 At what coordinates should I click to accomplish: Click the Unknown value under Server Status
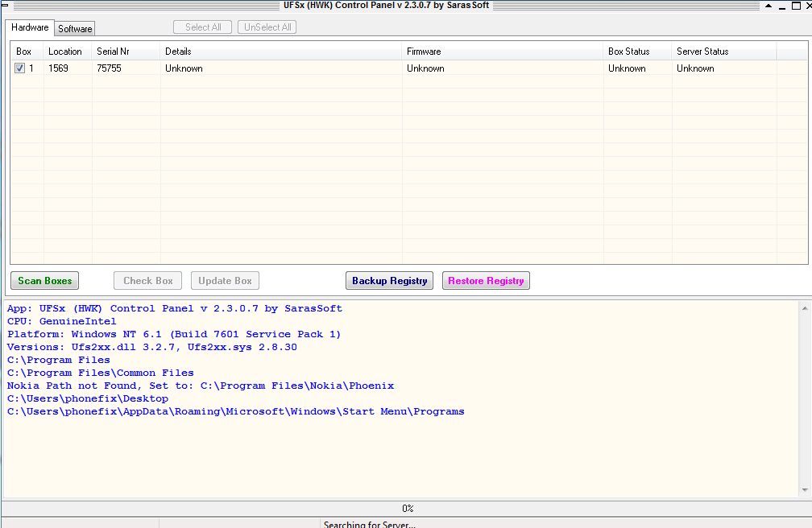pos(695,68)
